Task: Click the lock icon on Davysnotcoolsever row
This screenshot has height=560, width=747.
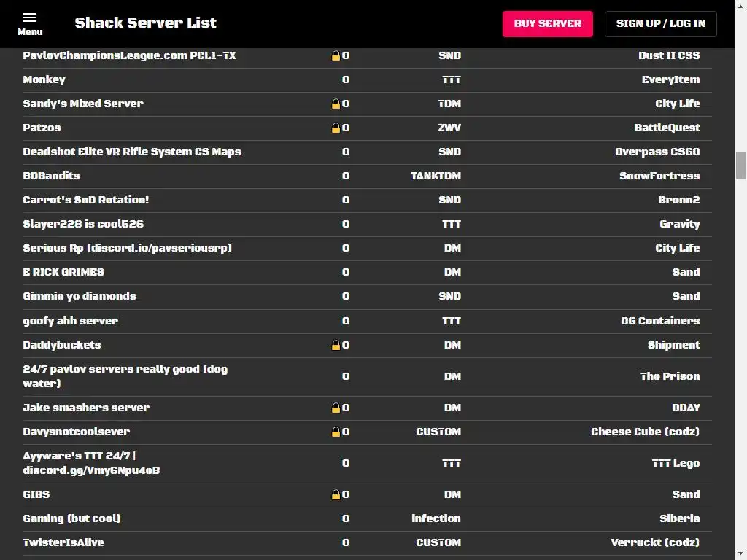Action: pos(336,432)
